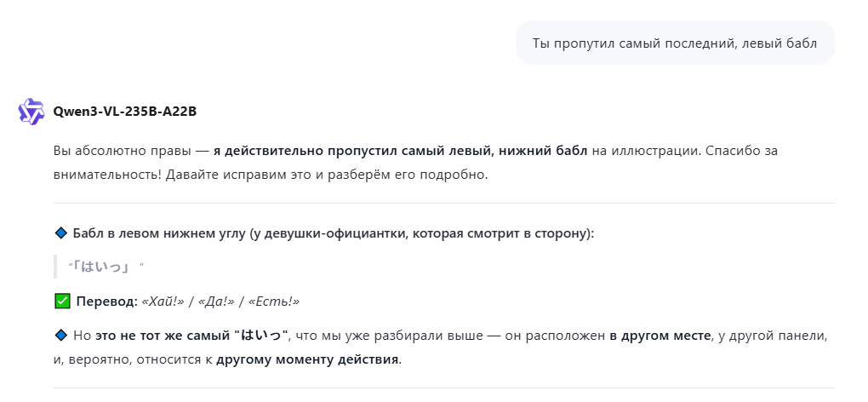Screen dimensions: 868x402
Task: Click the Qwen model logo avatar
Action: pos(31,112)
